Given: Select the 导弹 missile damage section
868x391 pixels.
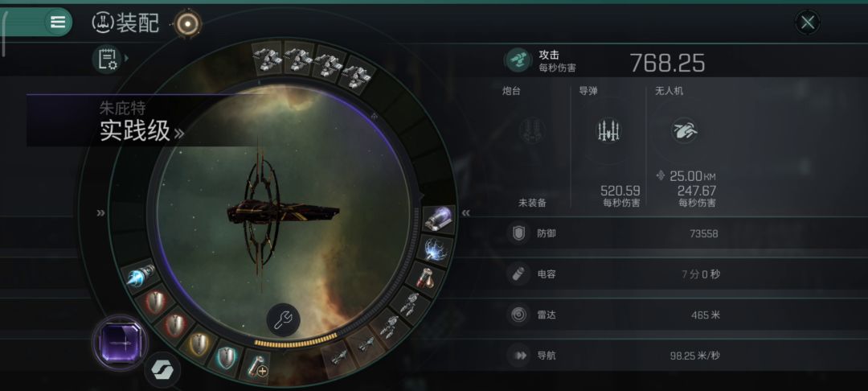Looking at the screenshot, I should coord(609,146).
